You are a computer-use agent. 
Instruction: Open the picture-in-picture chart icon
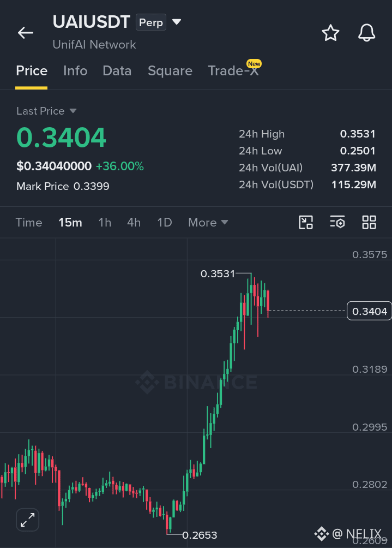(x=306, y=222)
